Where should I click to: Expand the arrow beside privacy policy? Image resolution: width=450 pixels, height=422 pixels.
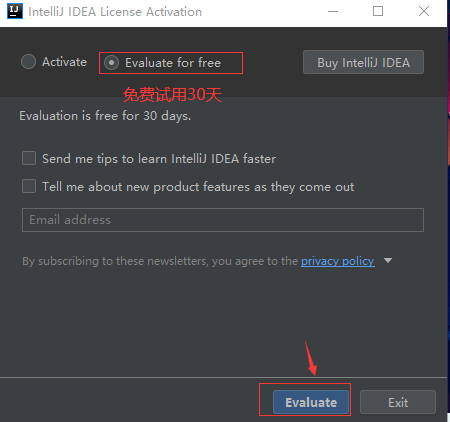388,260
